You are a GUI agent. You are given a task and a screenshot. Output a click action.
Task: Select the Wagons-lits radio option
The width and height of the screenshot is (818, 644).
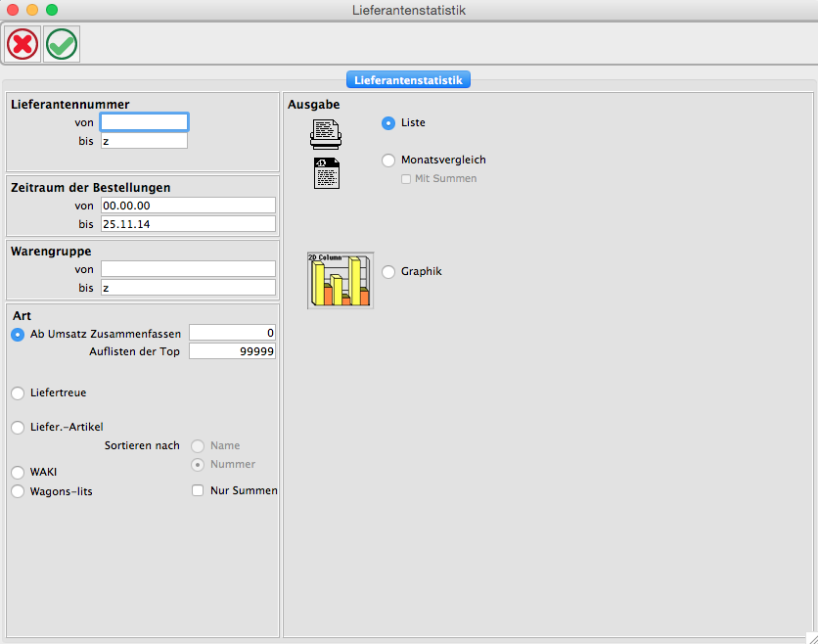pyautogui.click(x=18, y=491)
